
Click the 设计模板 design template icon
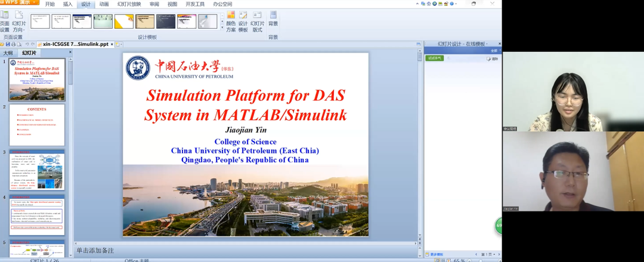click(x=243, y=21)
